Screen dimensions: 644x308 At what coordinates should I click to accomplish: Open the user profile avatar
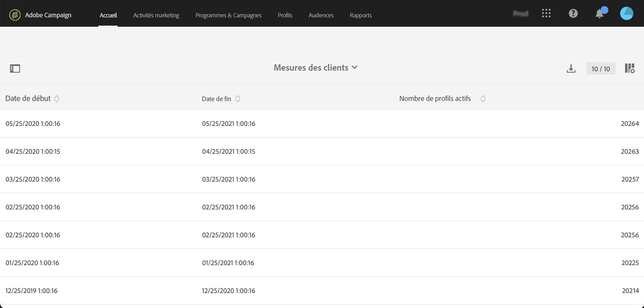626,13
